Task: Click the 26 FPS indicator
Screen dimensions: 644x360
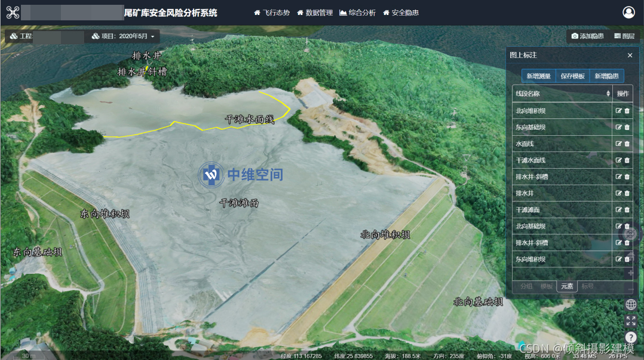Action: point(618,356)
